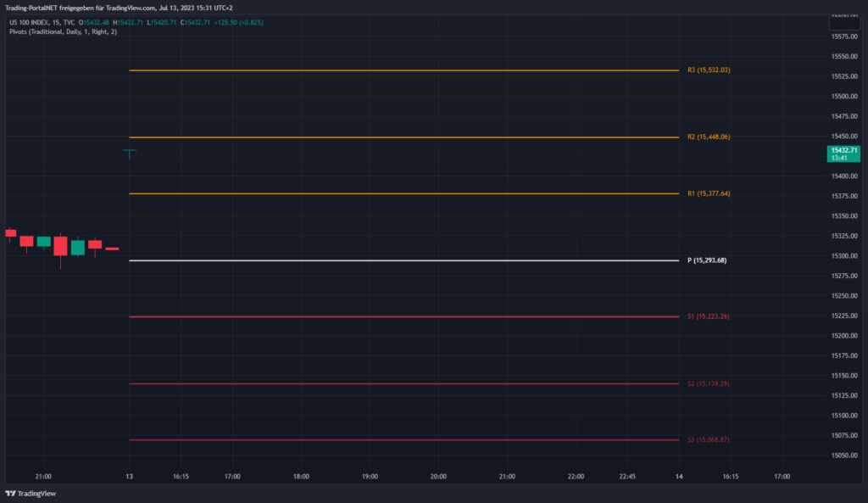Click the 18:00 time axis label

(x=301, y=477)
